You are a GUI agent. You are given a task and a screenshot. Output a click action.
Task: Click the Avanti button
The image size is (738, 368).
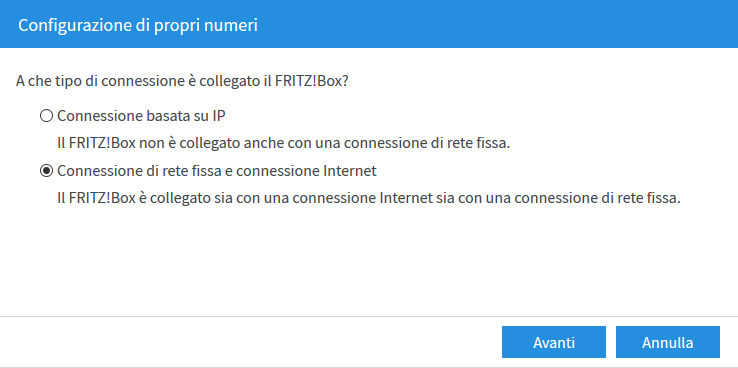pyautogui.click(x=554, y=342)
